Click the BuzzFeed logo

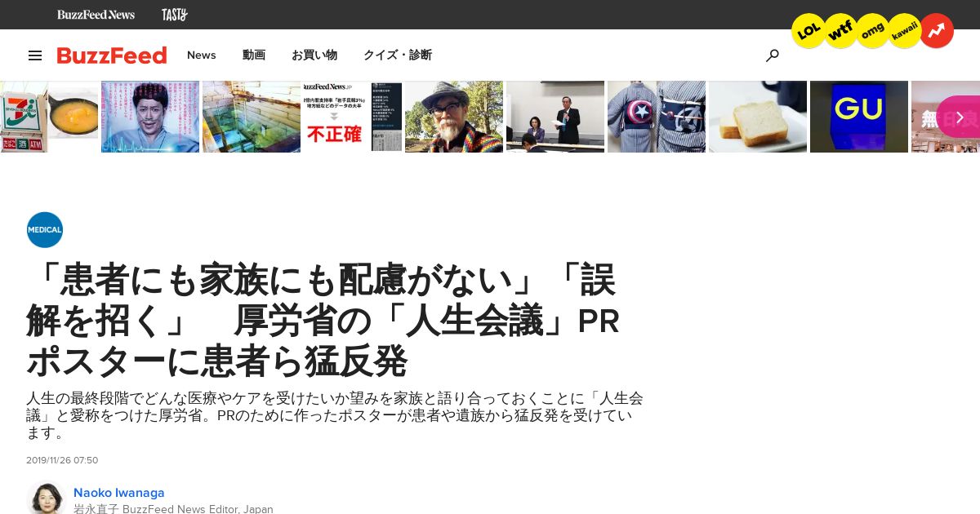point(112,55)
